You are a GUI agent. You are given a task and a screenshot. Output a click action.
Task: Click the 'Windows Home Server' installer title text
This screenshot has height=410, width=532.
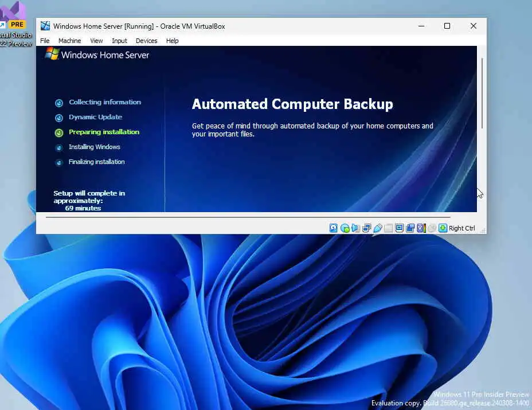coord(105,55)
